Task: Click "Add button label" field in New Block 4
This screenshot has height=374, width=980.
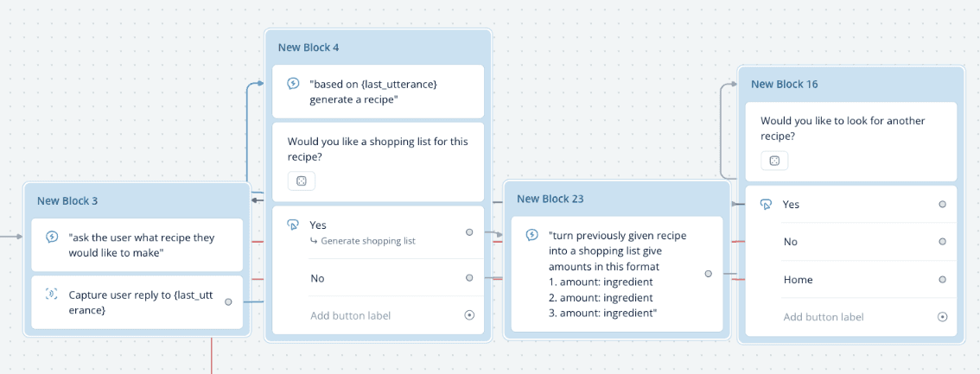Action: coord(351,315)
